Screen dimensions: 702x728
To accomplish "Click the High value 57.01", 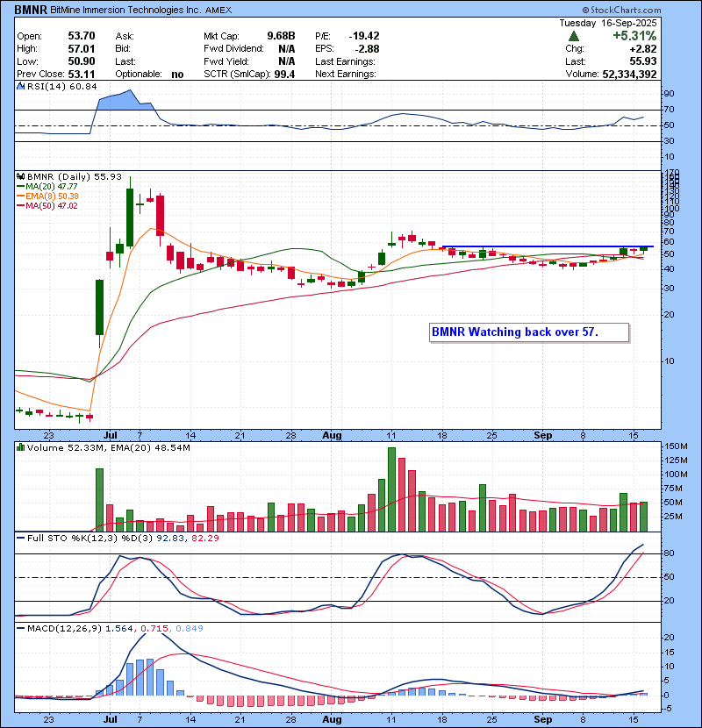I will point(82,49).
